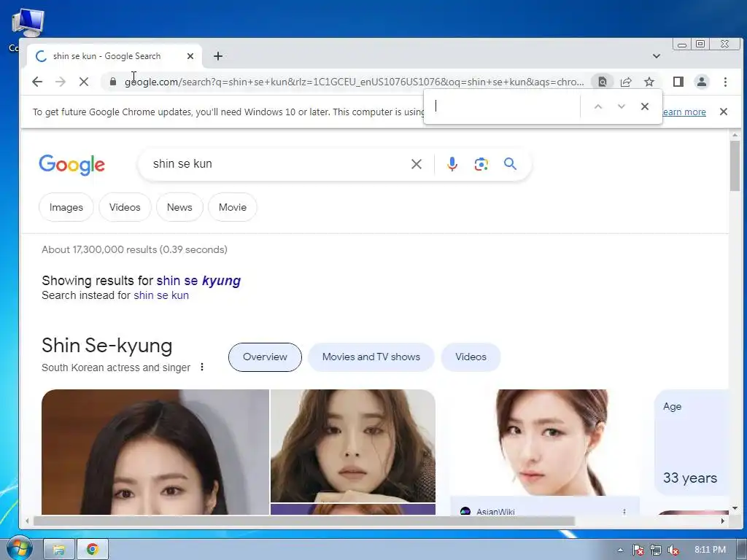Select the Movies and TV shows tab
Image resolution: width=747 pixels, height=560 pixels.
(x=371, y=357)
